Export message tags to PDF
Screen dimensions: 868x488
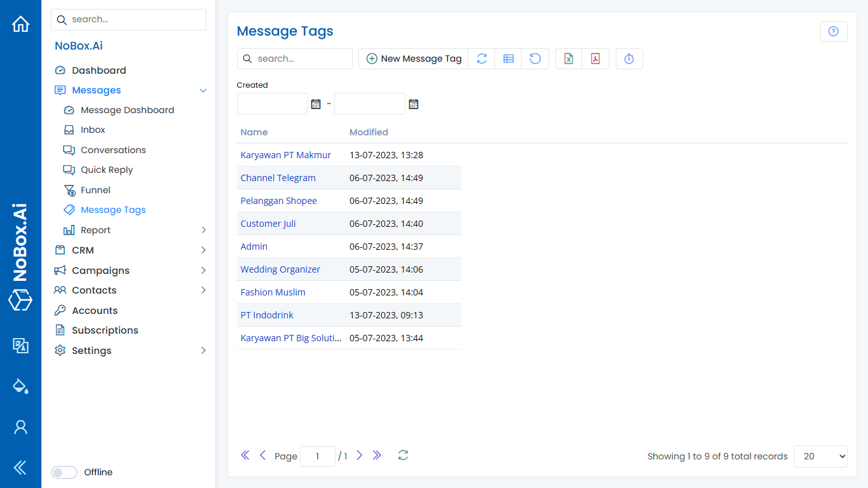595,58
